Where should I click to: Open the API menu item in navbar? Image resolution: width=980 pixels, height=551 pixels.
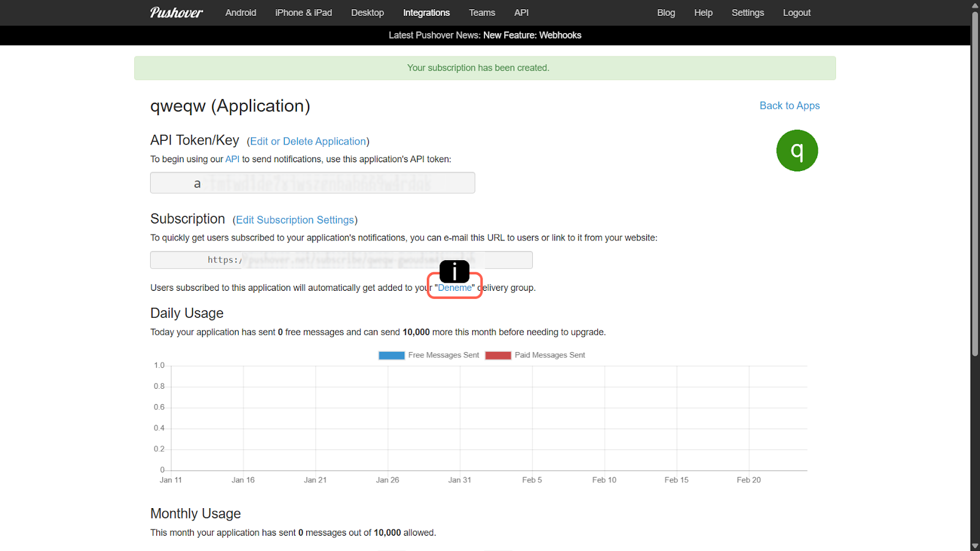521,13
